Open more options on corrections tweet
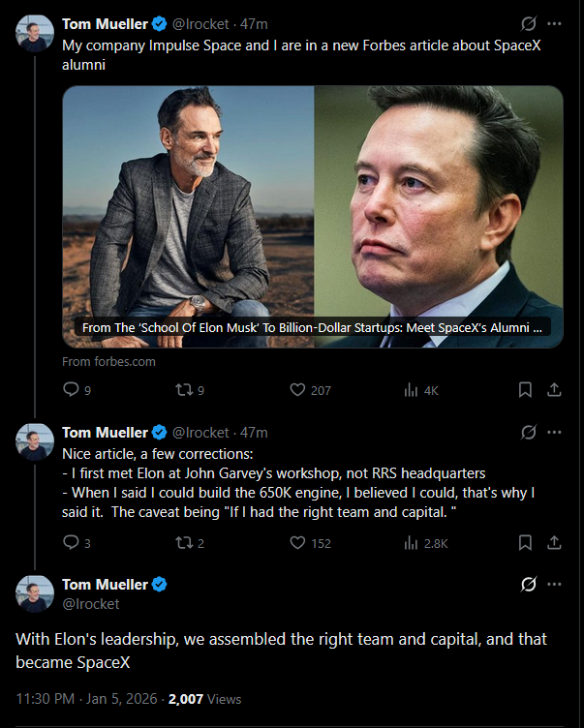The width and height of the screenshot is (584, 728). tap(554, 432)
